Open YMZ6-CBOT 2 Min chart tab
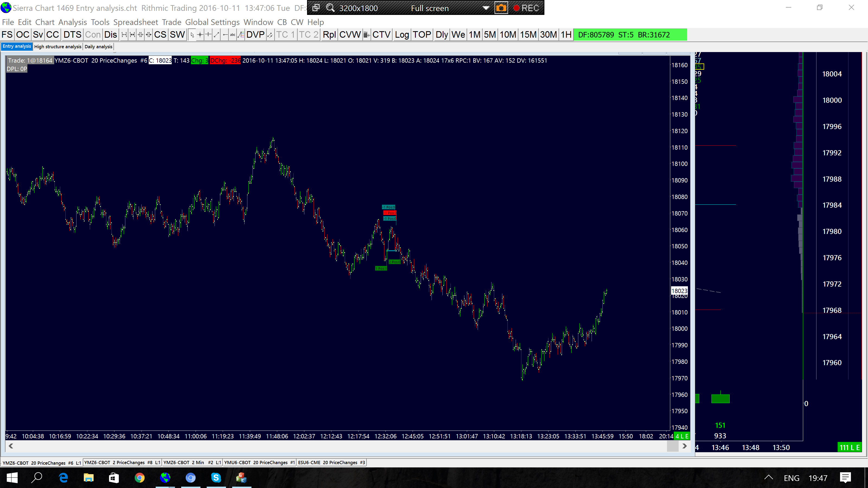 pos(192,463)
